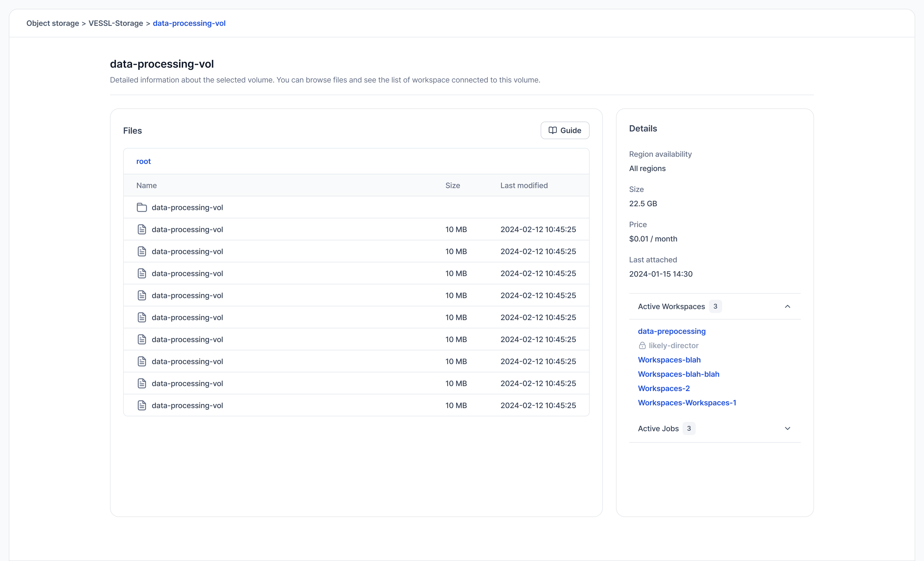This screenshot has width=924, height=561.
Task: Click the lock icon next to likely-director
Action: 642,345
